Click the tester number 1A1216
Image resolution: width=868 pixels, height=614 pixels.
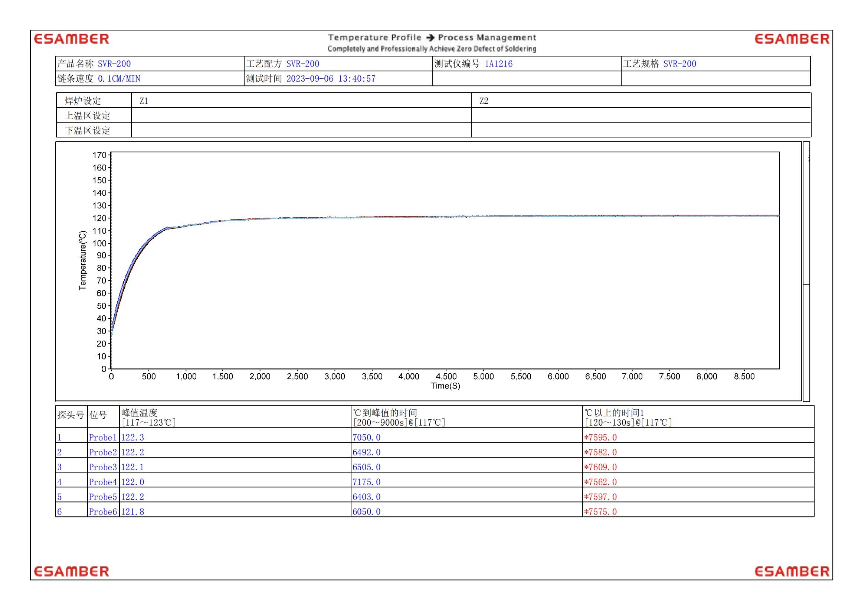tap(499, 64)
